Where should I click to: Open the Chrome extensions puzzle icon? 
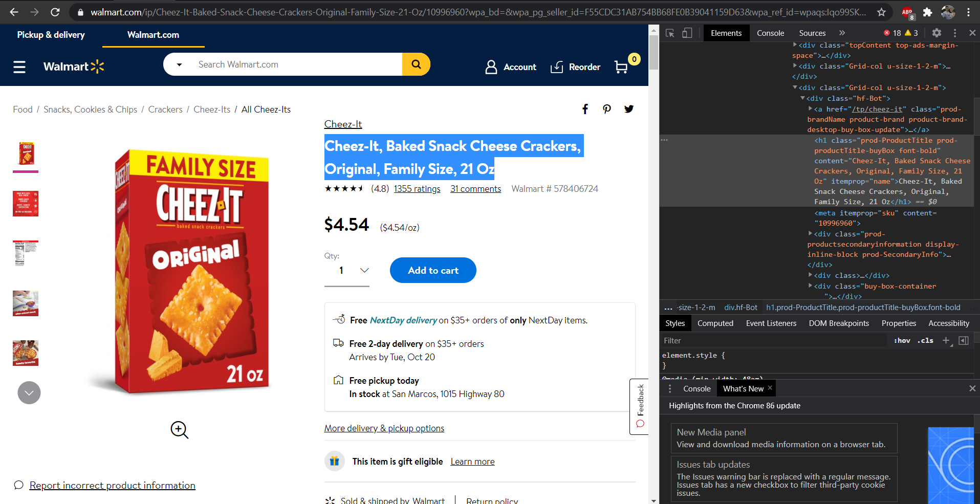pyautogui.click(x=927, y=12)
